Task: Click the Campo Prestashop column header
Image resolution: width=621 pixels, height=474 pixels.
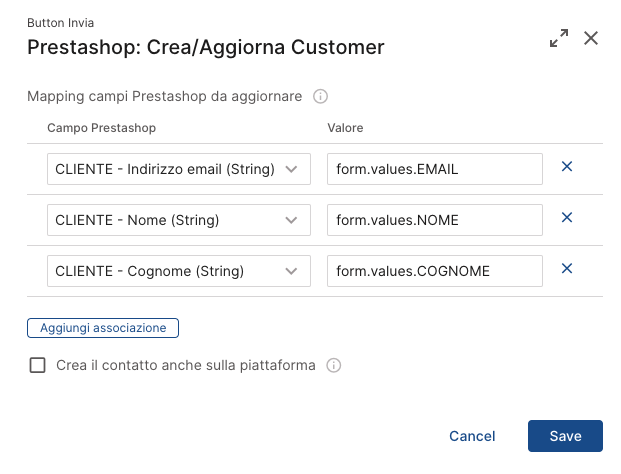Action: [x=101, y=128]
